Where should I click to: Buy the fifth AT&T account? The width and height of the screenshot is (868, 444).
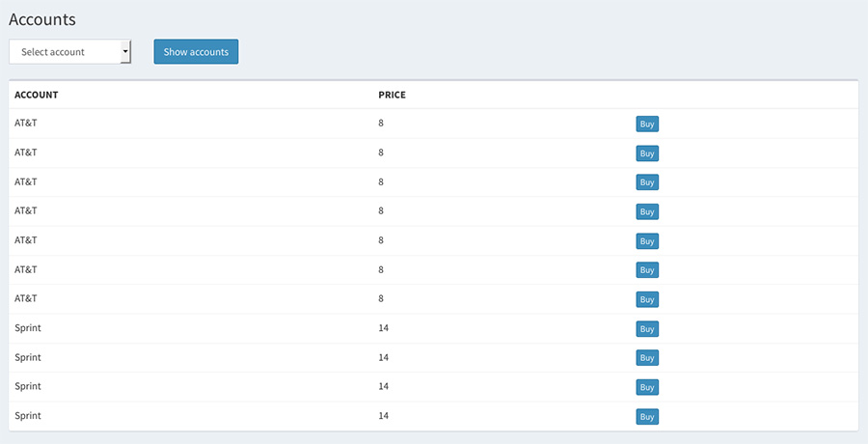pyautogui.click(x=647, y=241)
